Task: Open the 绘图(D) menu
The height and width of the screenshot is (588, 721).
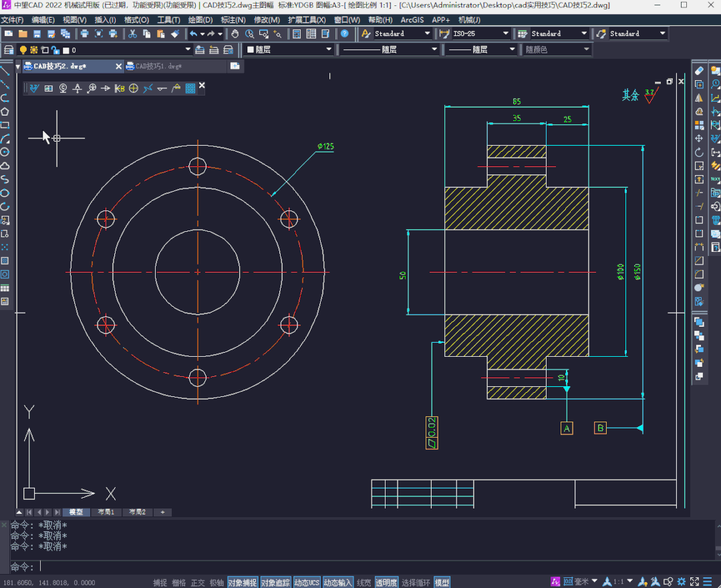Action: point(200,20)
